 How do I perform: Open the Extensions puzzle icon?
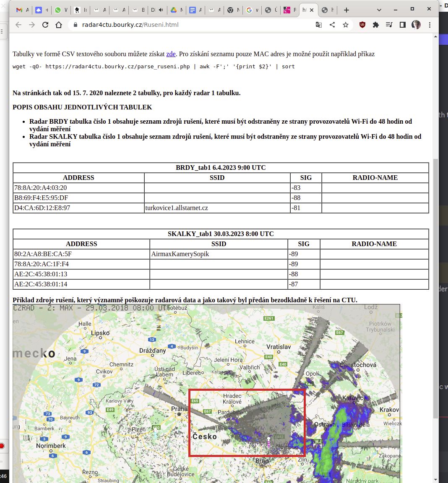tap(376, 25)
